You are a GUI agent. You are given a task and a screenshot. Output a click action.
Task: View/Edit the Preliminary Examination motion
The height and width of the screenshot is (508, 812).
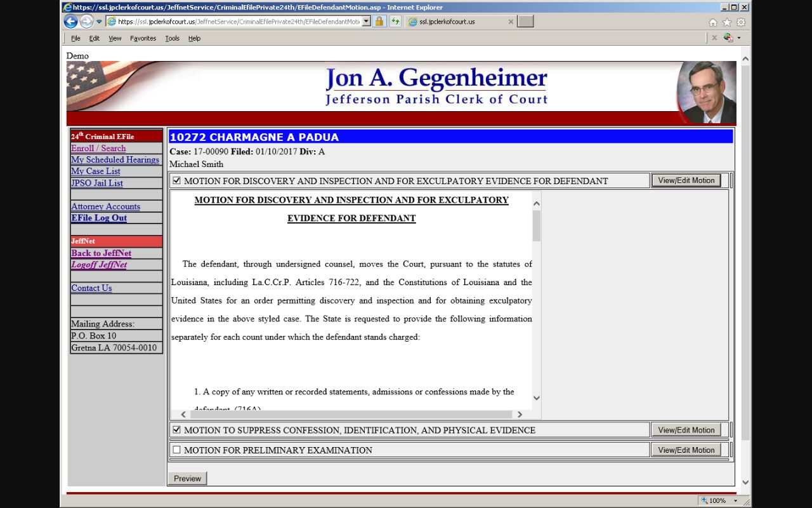[x=686, y=450]
